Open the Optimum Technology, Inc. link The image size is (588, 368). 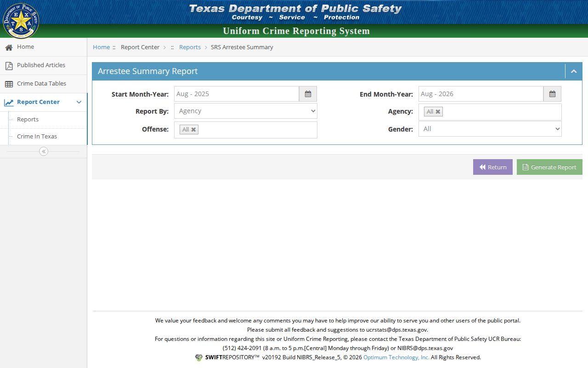[396, 357]
